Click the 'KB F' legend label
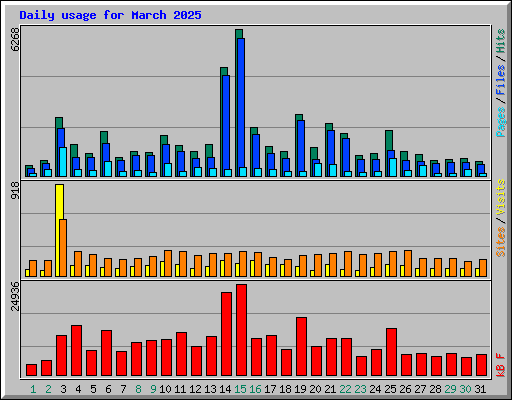512x400 pixels. 501,365
